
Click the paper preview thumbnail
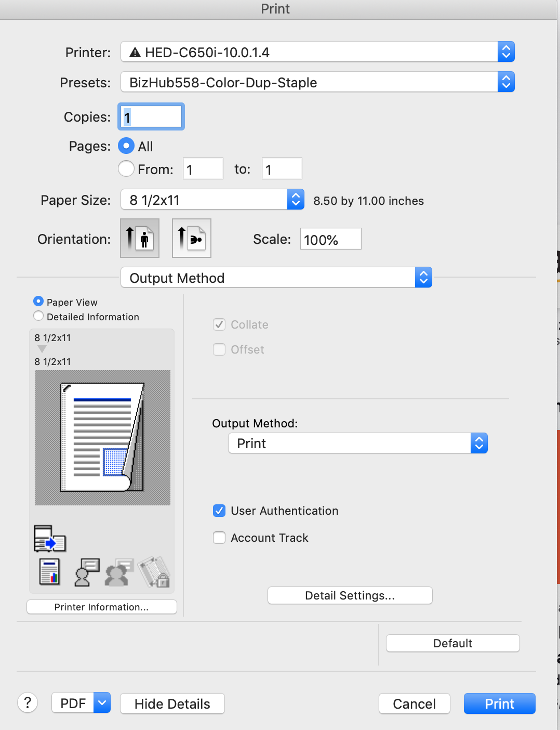[x=103, y=438]
